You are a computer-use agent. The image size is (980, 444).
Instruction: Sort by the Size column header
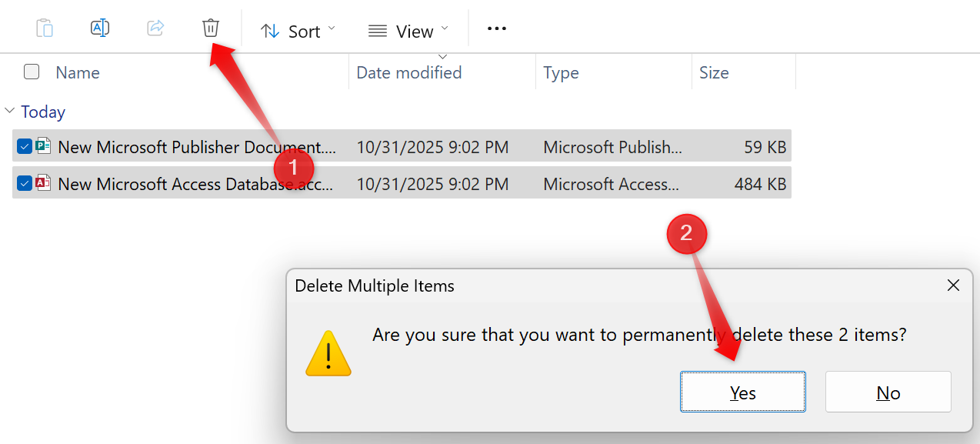point(713,73)
